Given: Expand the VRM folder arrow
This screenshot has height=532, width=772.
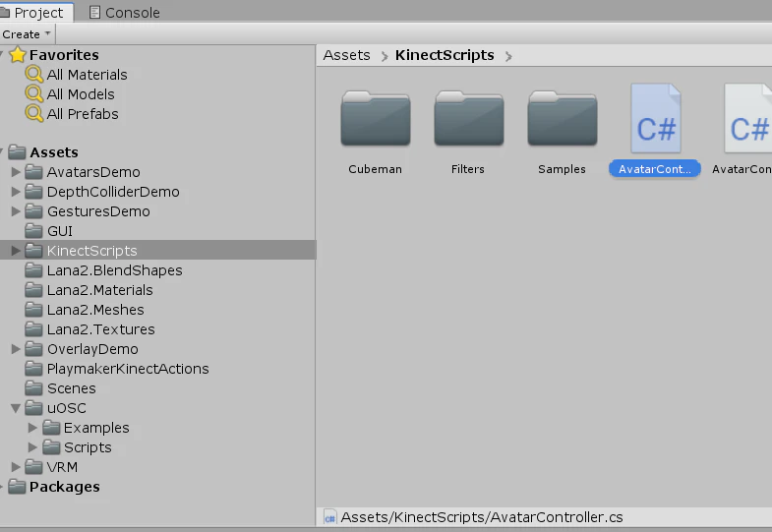Looking at the screenshot, I should click(x=16, y=467).
